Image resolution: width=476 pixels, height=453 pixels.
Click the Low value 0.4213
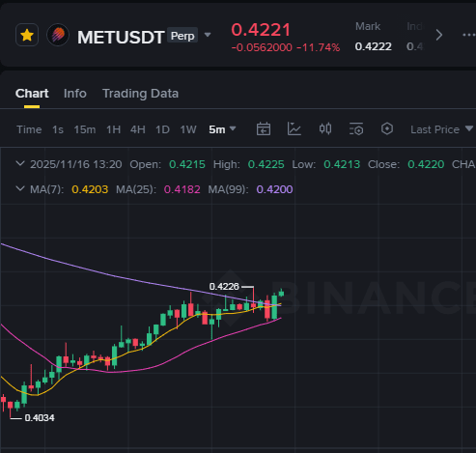[x=342, y=164]
